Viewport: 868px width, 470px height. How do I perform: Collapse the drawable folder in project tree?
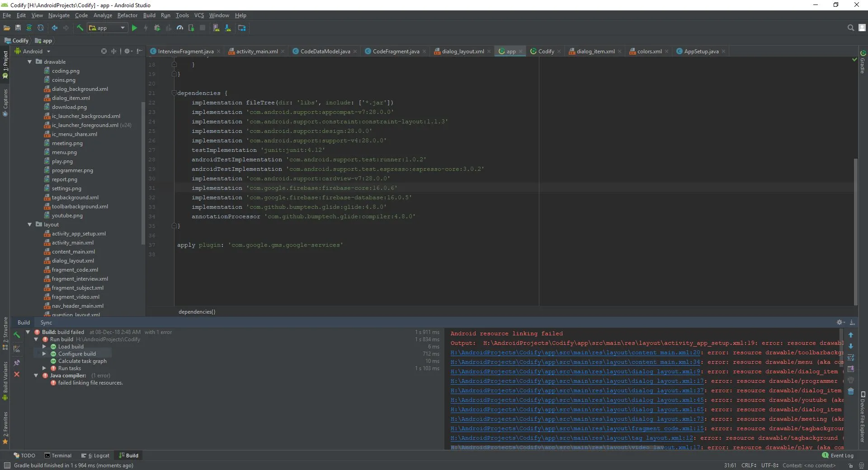point(30,62)
